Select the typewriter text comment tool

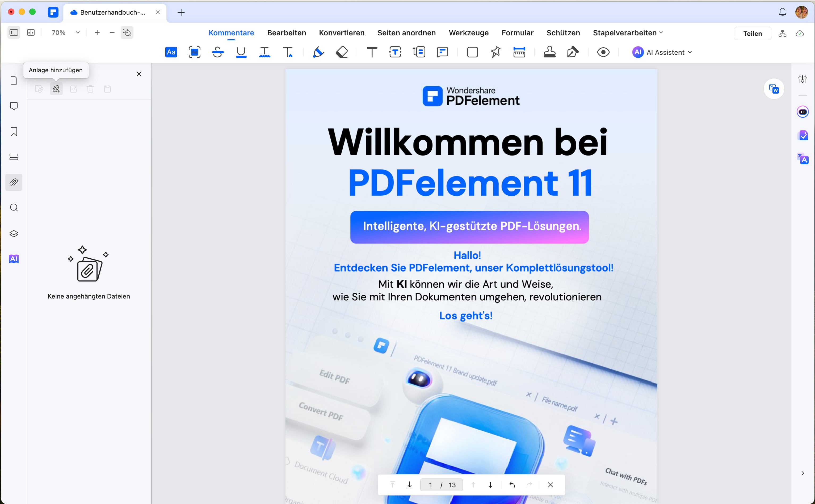372,52
